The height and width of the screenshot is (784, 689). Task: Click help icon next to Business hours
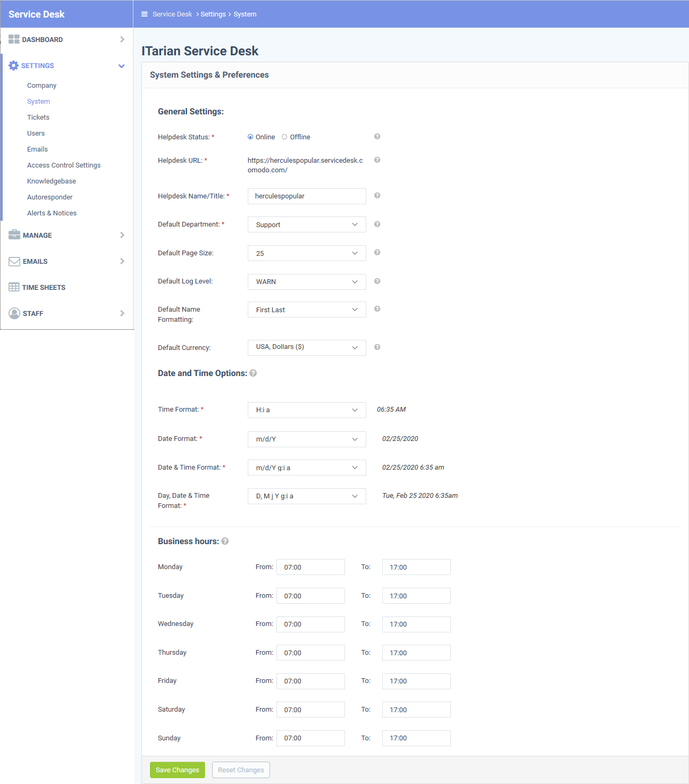[x=225, y=541]
